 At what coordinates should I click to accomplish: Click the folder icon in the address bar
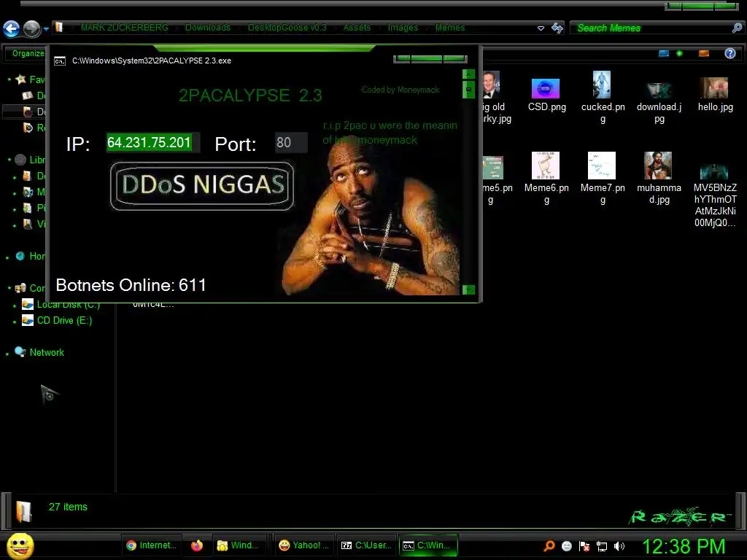point(59,27)
